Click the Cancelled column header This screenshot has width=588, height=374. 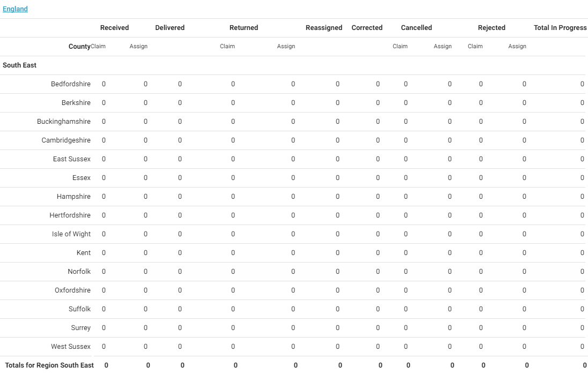click(x=416, y=28)
